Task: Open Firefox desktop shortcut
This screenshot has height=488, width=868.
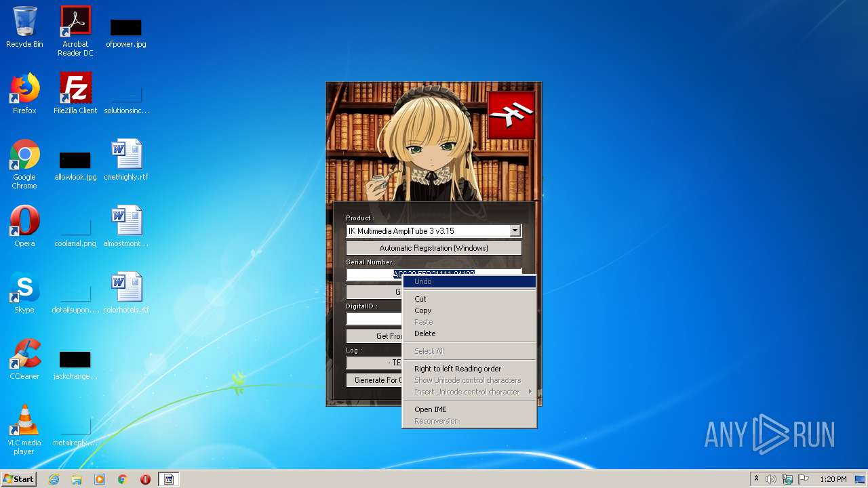Action: click(24, 94)
